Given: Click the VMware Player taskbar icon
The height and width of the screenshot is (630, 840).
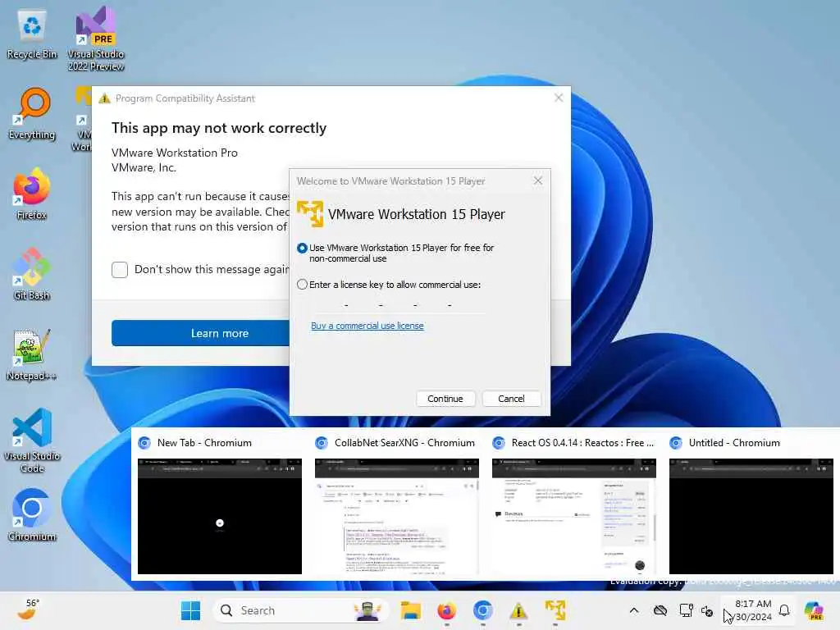Looking at the screenshot, I should click(555, 610).
